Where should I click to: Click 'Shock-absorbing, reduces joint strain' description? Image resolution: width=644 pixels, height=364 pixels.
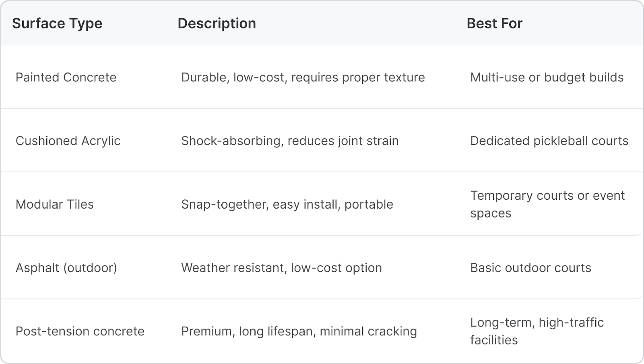pyautogui.click(x=290, y=141)
